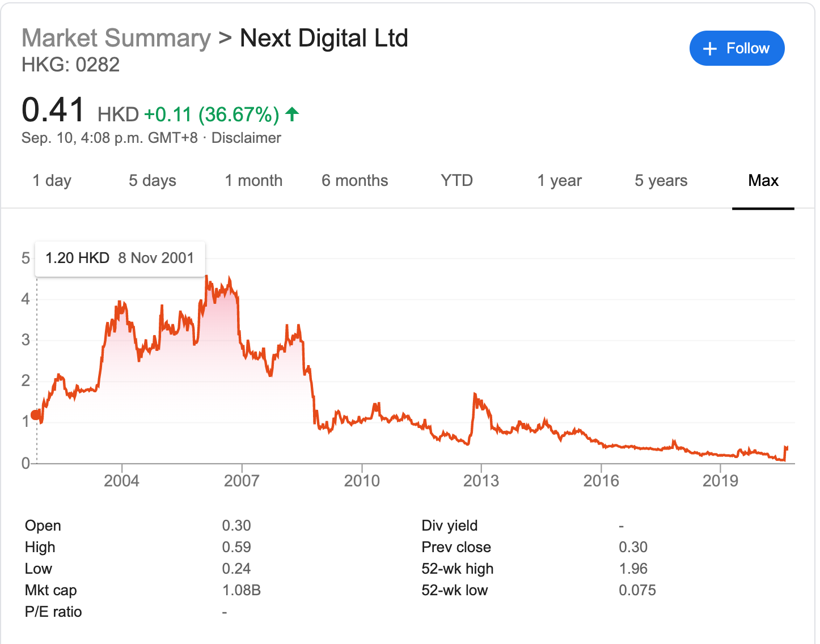
Task: Select the 1 year tab
Action: click(559, 181)
